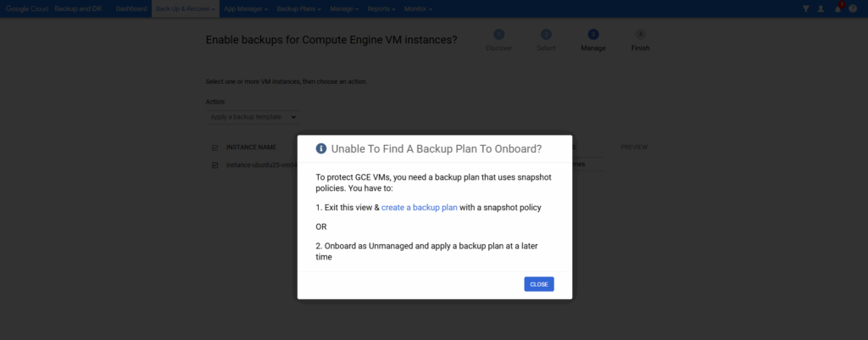Click step 3 Manage circle
The height and width of the screenshot is (340, 868).
pos(593,34)
